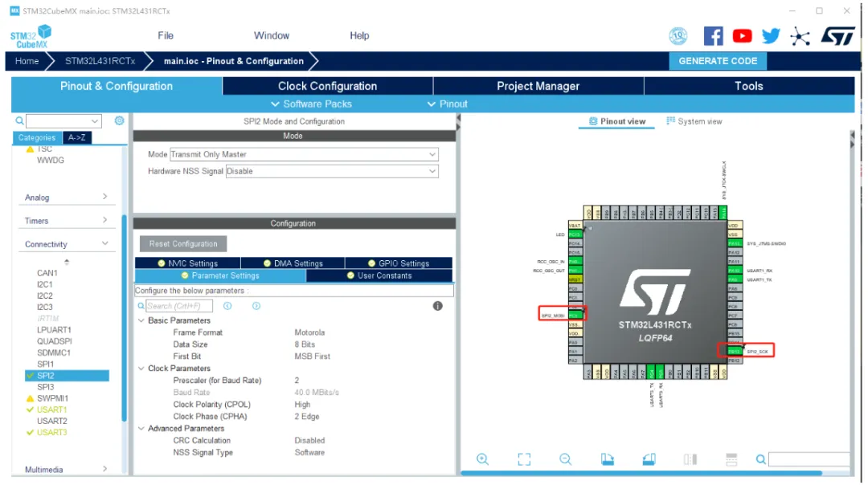Open NVIC Settings tab
The height and width of the screenshot is (485, 868).
[187, 263]
